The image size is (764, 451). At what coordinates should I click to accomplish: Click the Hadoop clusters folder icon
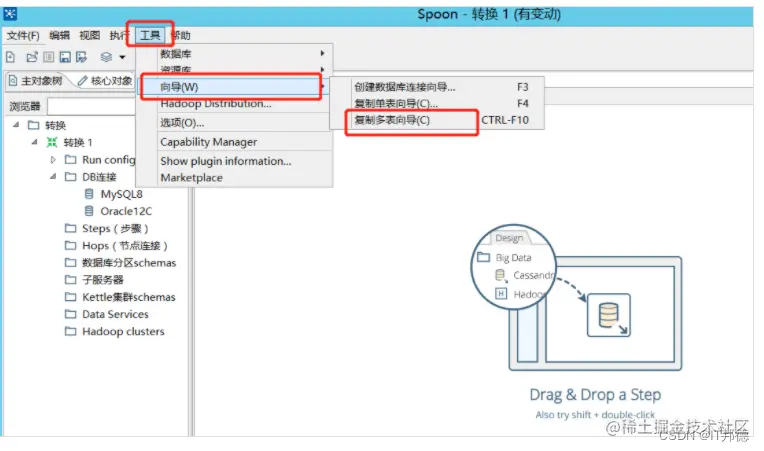71,331
